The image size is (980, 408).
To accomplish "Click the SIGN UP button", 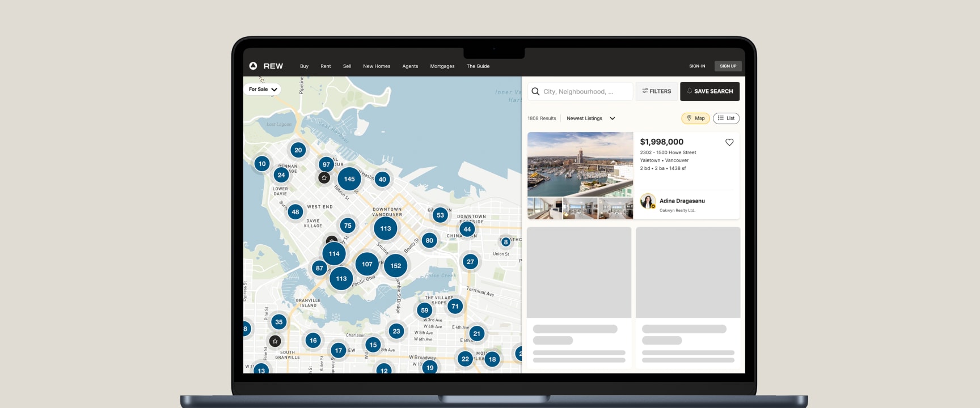I will point(728,66).
